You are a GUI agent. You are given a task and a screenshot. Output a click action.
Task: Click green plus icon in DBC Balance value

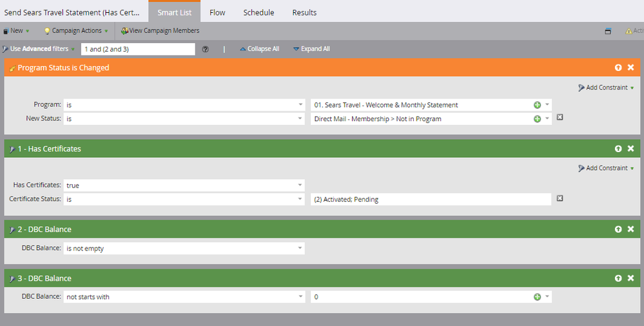coord(537,297)
